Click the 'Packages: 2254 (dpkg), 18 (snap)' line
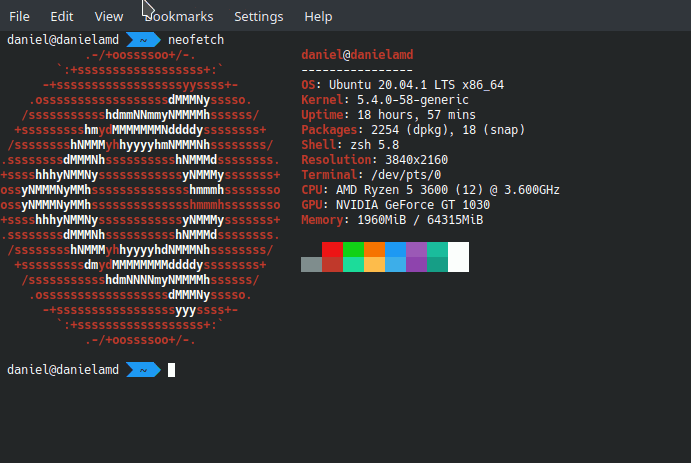Image resolution: width=691 pixels, height=463 pixels. tap(413, 130)
